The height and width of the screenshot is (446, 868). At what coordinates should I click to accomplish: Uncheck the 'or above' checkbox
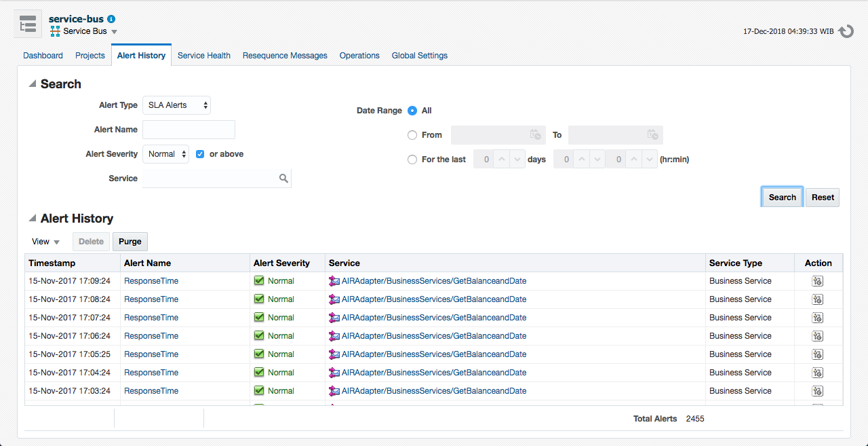pyautogui.click(x=199, y=154)
